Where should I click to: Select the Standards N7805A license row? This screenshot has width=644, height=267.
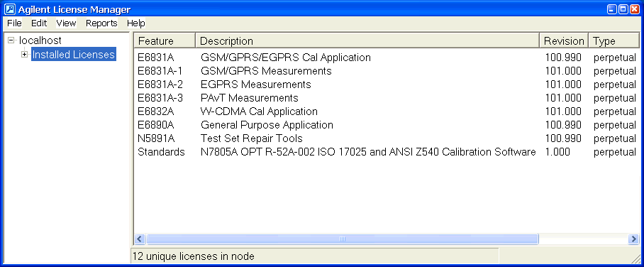click(387, 152)
